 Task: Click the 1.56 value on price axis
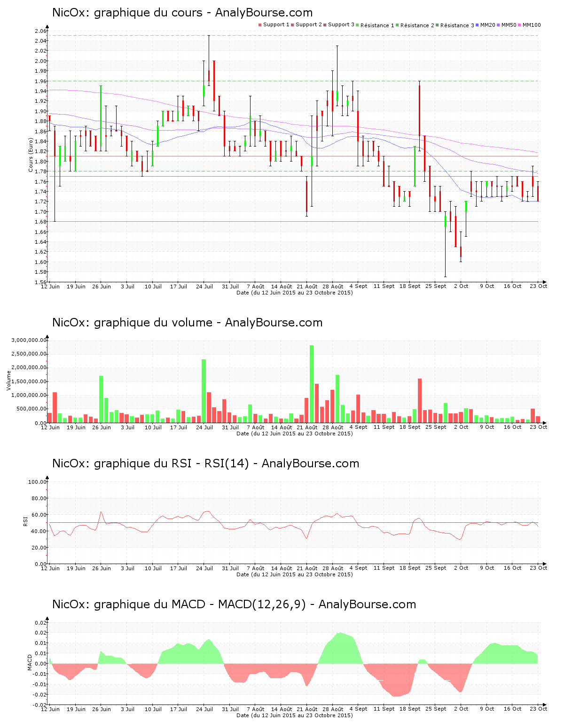(40, 282)
